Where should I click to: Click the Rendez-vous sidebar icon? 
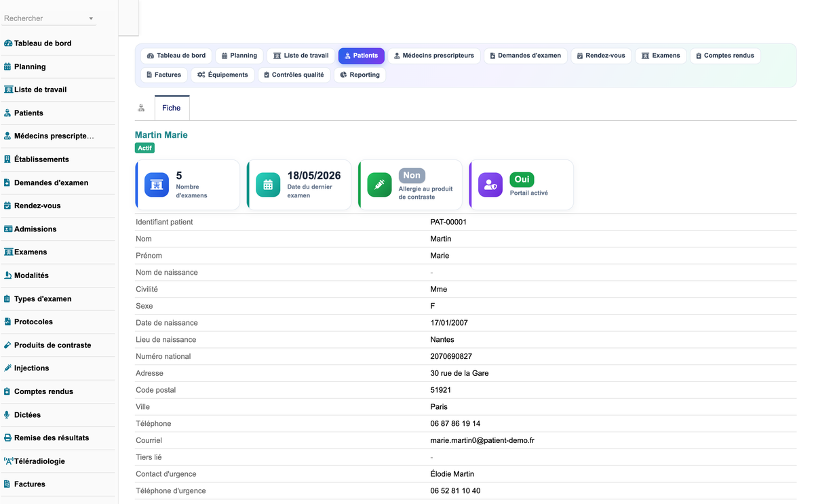click(7, 206)
